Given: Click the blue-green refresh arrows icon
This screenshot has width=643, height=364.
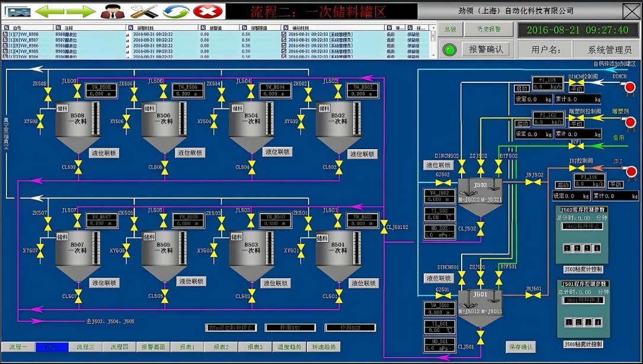Looking at the screenshot, I should (176, 11).
